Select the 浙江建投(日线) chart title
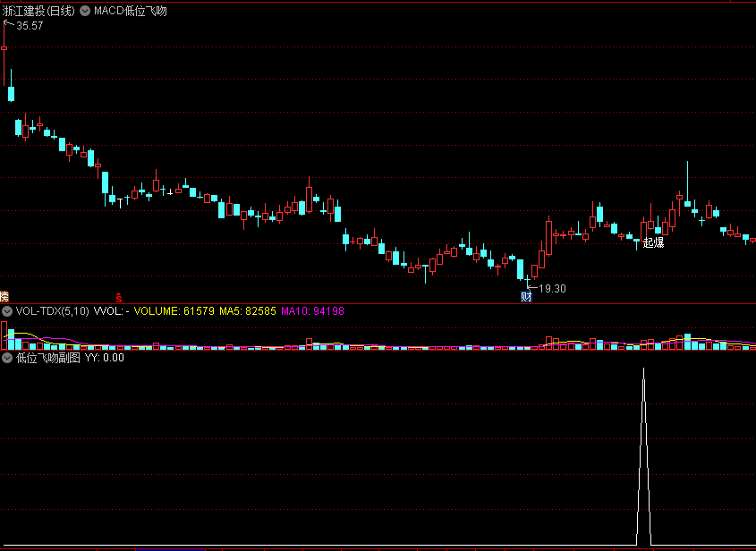Viewport: 756px width, 551px height. point(38,11)
